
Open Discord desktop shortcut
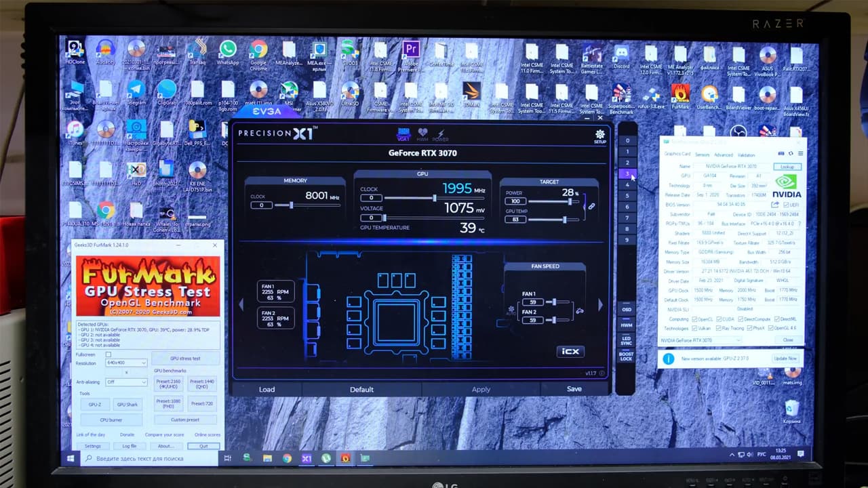(621, 56)
